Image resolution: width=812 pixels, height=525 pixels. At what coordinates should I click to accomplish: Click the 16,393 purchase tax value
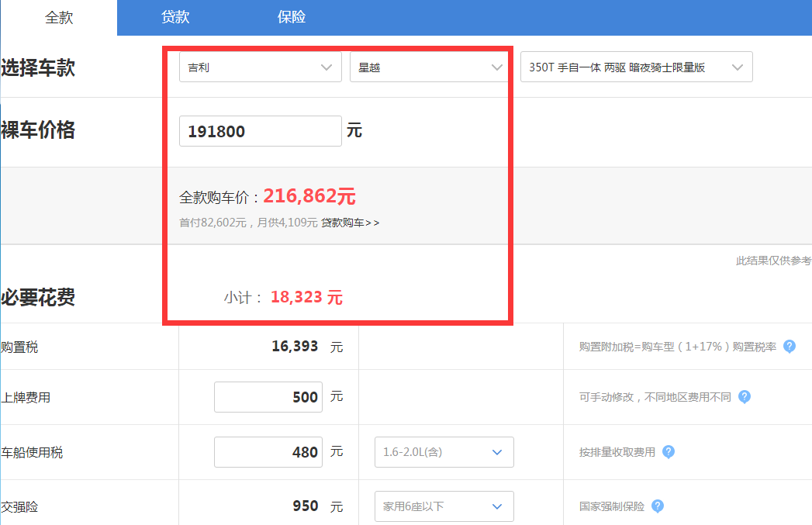coord(295,346)
